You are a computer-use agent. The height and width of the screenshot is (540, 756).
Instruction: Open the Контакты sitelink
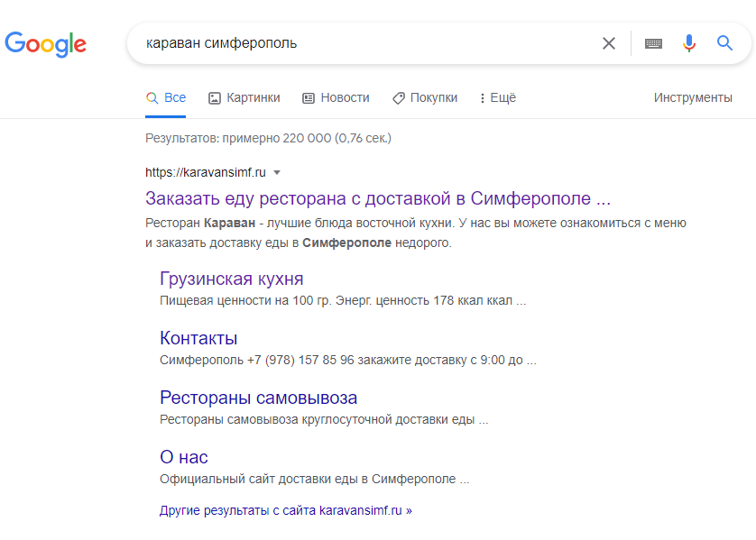point(198,338)
